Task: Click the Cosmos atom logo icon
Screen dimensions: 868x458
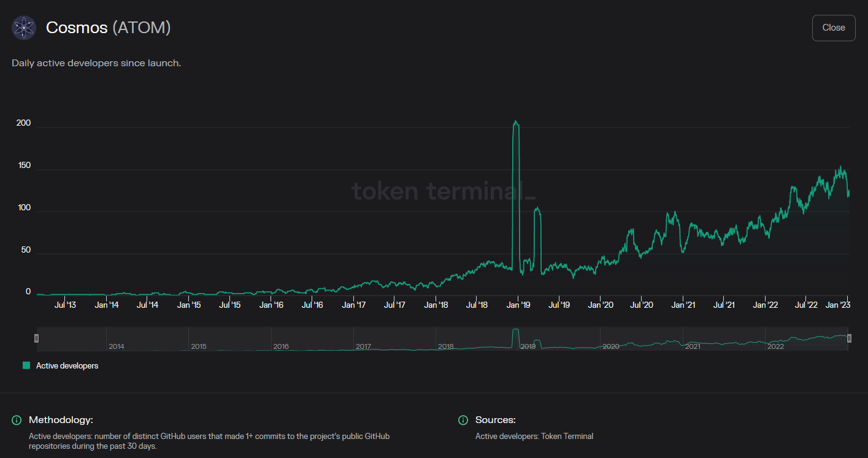Action: 25,28
